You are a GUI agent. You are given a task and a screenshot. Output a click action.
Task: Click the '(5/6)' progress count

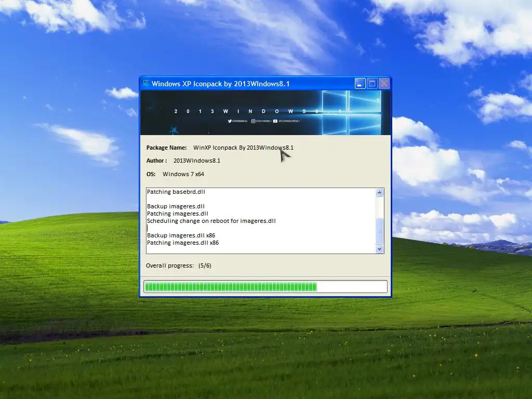[x=205, y=265]
